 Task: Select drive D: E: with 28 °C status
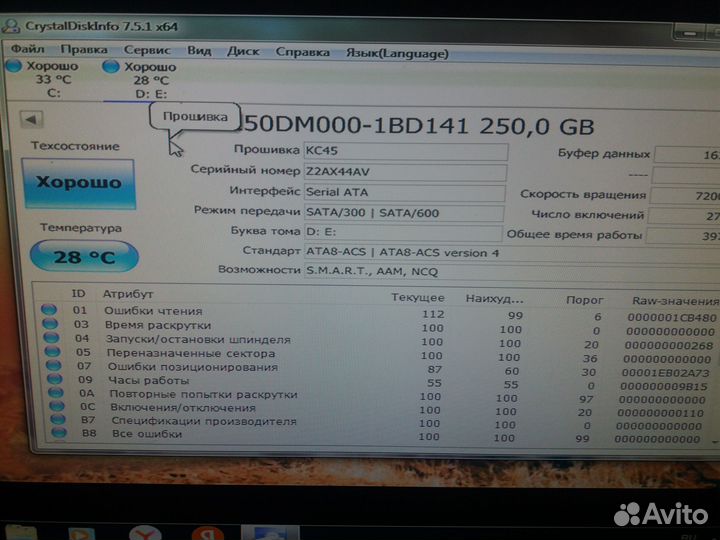tap(141, 80)
